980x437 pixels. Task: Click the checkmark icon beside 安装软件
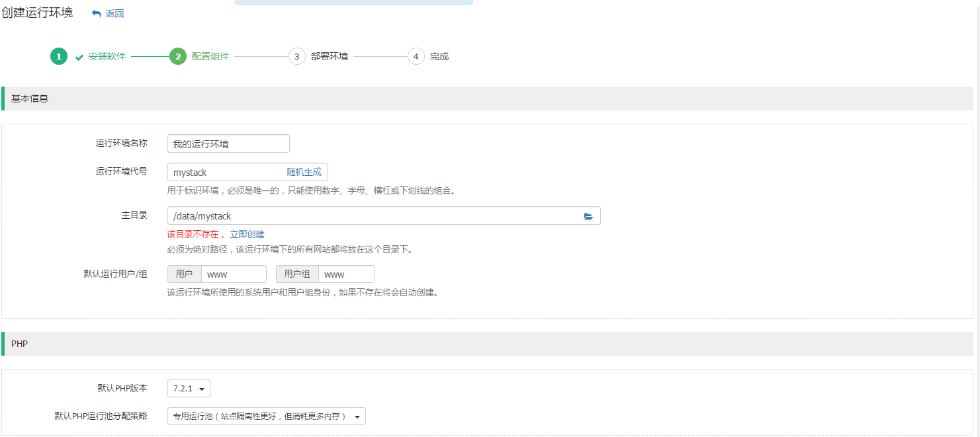click(79, 58)
